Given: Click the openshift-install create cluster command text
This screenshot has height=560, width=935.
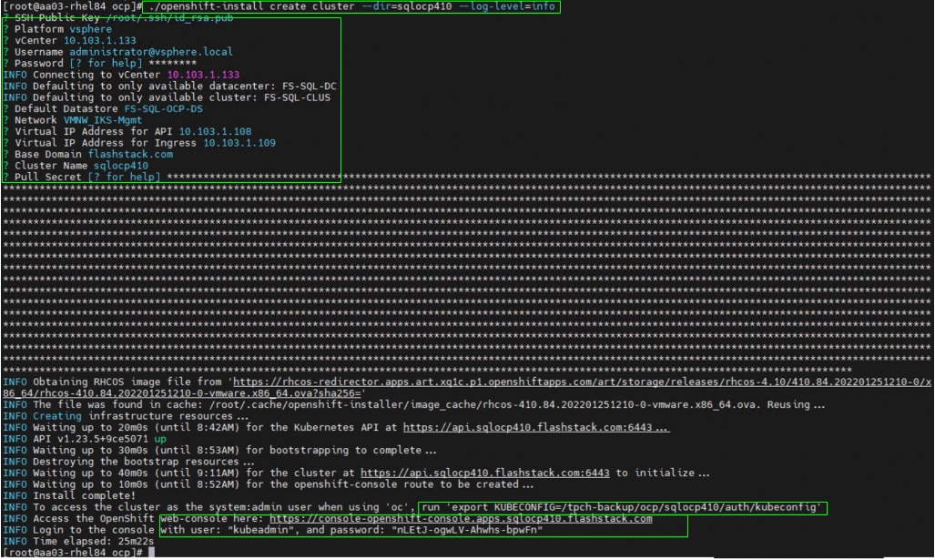Looking at the screenshot, I should (351, 6).
